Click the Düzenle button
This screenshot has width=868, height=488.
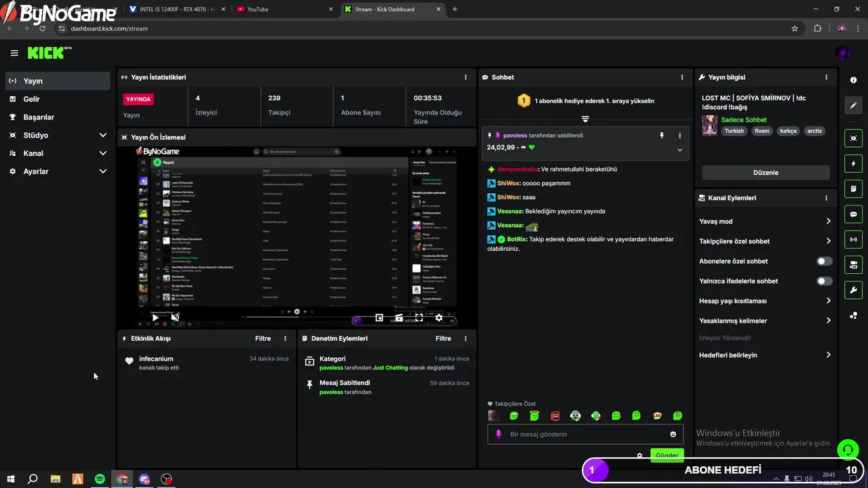coord(766,172)
